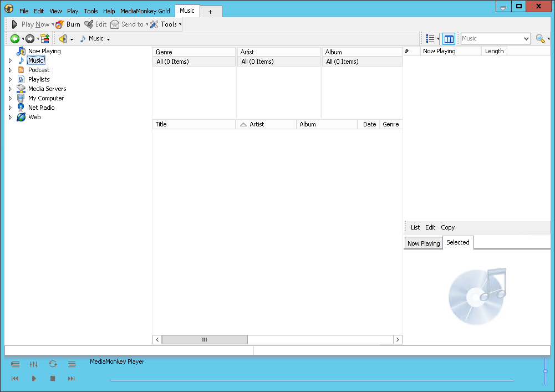Click the horizontal scrollbar thumb

[205, 339]
